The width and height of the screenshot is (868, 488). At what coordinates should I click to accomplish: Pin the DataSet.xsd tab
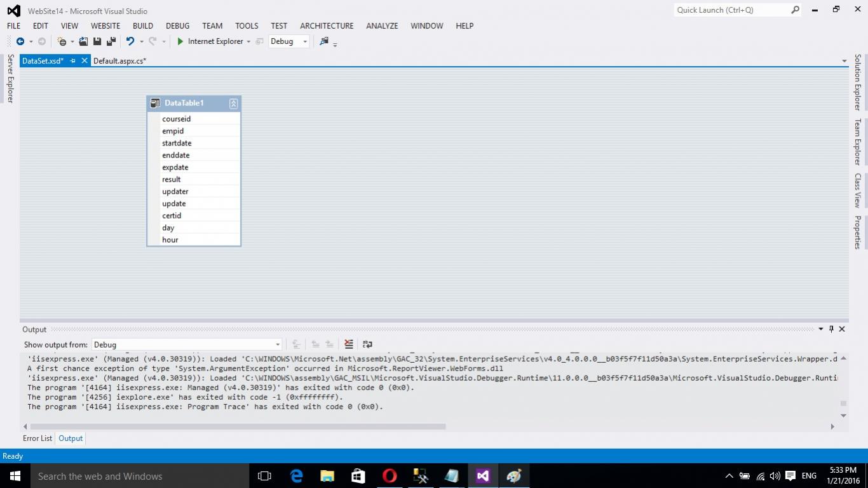(72, 61)
